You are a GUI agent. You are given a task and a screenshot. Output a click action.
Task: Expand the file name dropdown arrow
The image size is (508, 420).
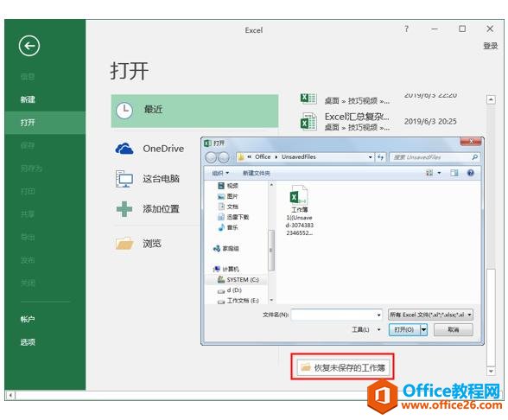point(378,315)
